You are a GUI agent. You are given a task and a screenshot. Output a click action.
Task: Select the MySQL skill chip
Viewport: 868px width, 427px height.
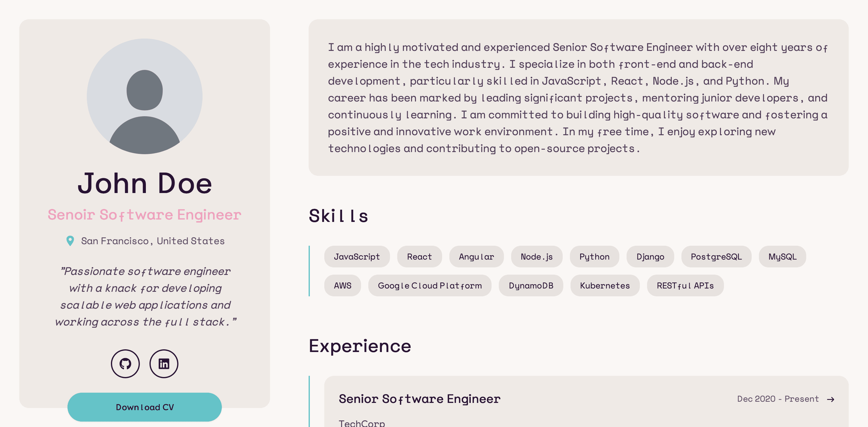782,257
